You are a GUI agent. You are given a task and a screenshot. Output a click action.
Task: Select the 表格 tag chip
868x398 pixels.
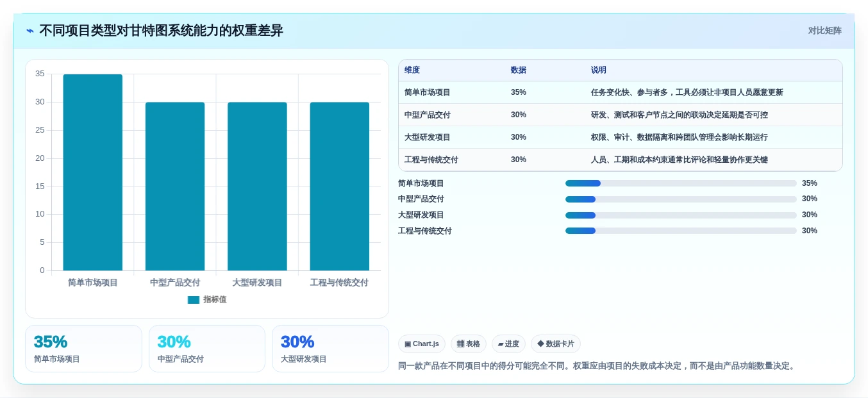[x=469, y=344]
